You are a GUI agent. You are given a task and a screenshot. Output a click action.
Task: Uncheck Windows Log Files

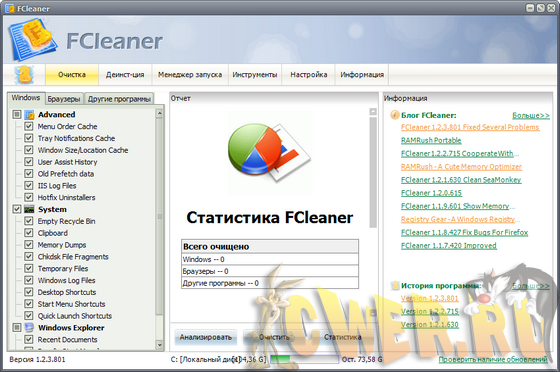click(x=29, y=280)
